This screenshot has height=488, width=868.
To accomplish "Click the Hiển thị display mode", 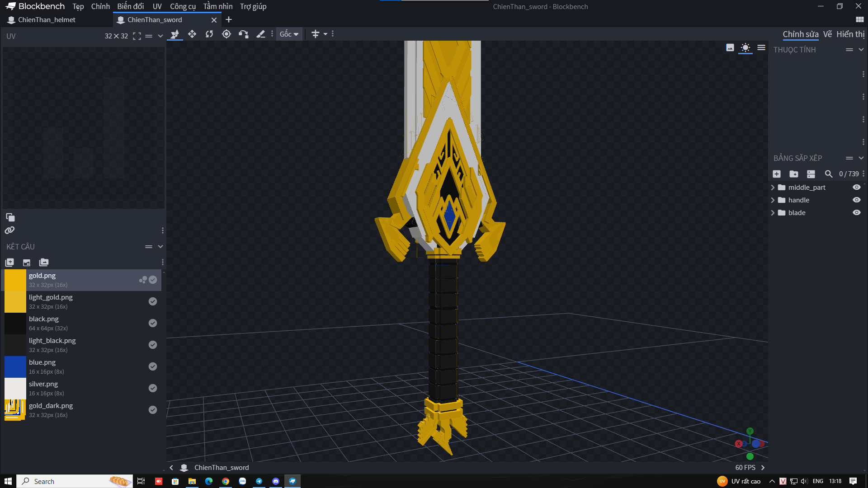I will pyautogui.click(x=850, y=34).
